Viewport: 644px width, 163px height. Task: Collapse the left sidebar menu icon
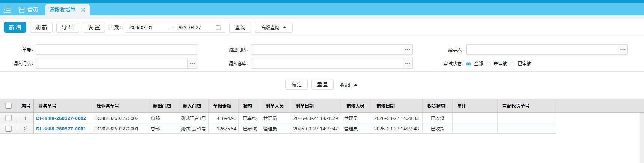pos(7,10)
